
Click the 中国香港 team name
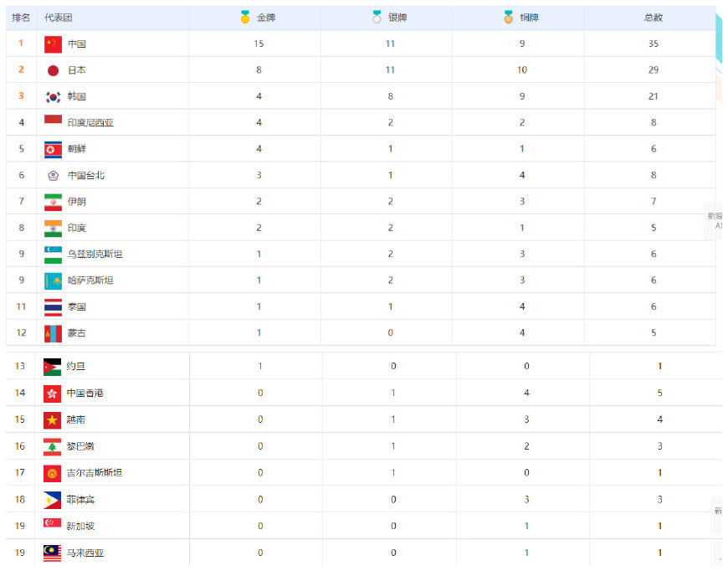tap(85, 393)
